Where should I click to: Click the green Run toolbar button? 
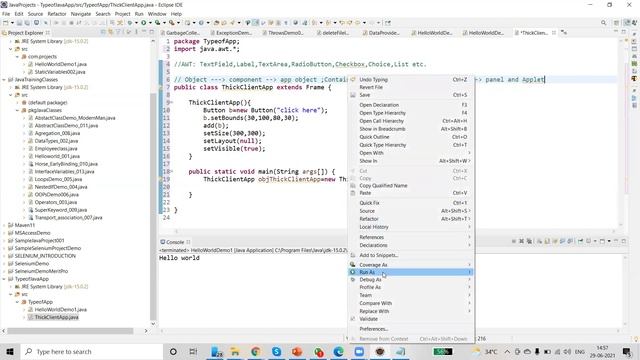tap(144, 23)
